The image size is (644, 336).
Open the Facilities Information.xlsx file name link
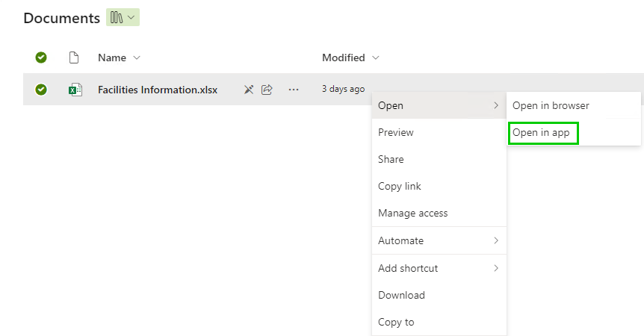coord(158,90)
